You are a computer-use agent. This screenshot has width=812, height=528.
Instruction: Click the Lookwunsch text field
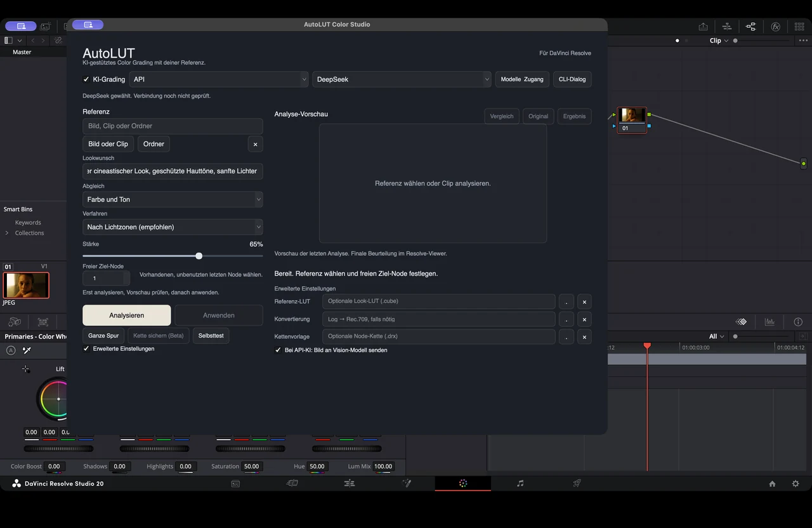point(173,171)
